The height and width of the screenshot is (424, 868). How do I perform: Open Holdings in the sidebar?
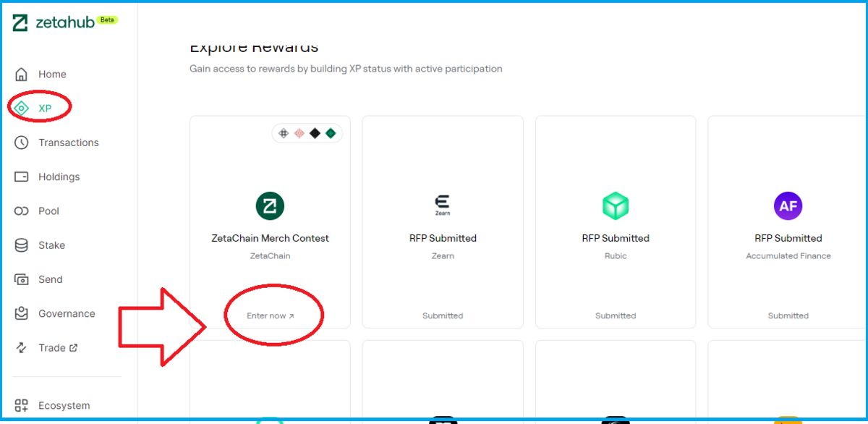pos(59,177)
